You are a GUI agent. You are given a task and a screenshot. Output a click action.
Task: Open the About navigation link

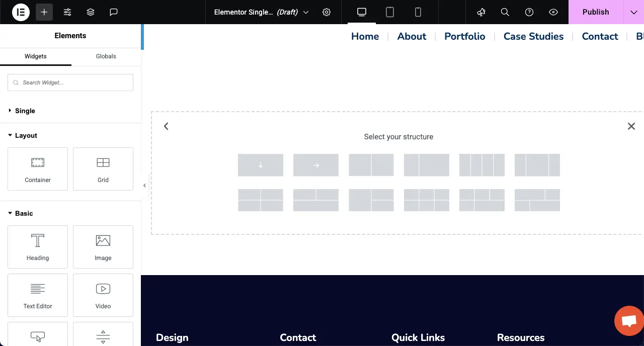[x=412, y=36]
